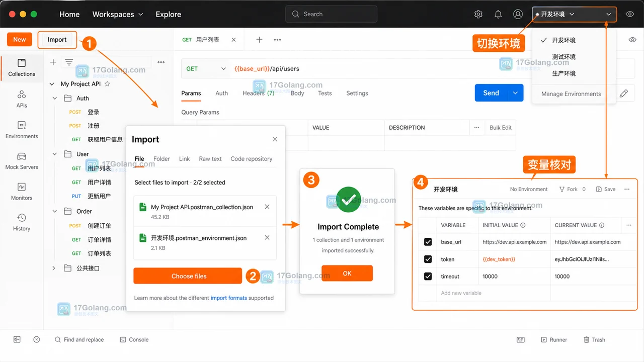Image resolution: width=644 pixels, height=362 pixels.
Task: Collapse the Order folder
Action: pos(55,211)
